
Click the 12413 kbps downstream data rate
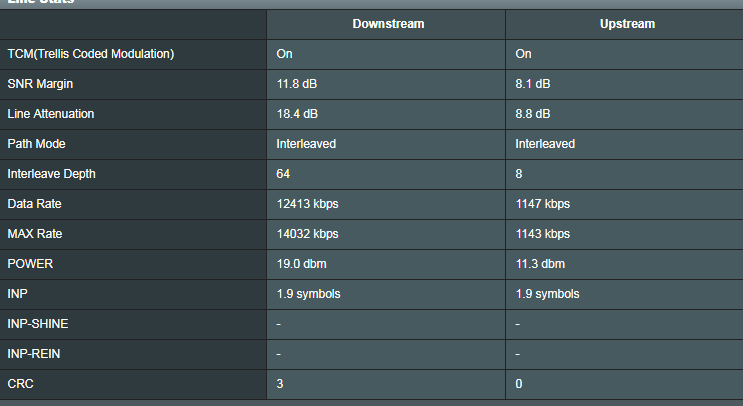pyautogui.click(x=307, y=204)
